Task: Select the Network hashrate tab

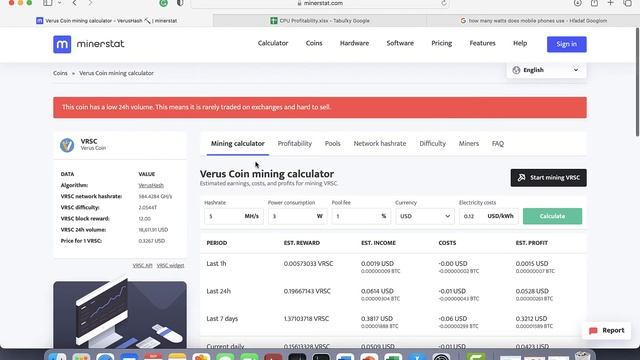Action: (380, 144)
